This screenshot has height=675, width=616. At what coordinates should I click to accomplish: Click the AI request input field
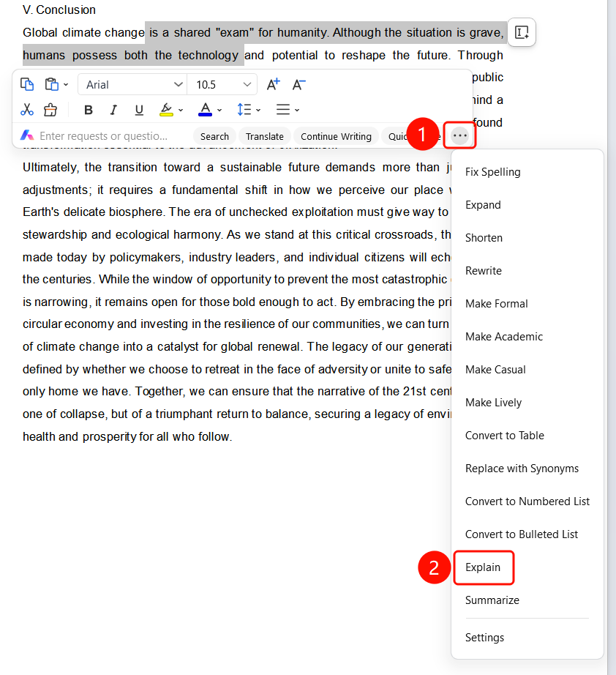tap(103, 136)
